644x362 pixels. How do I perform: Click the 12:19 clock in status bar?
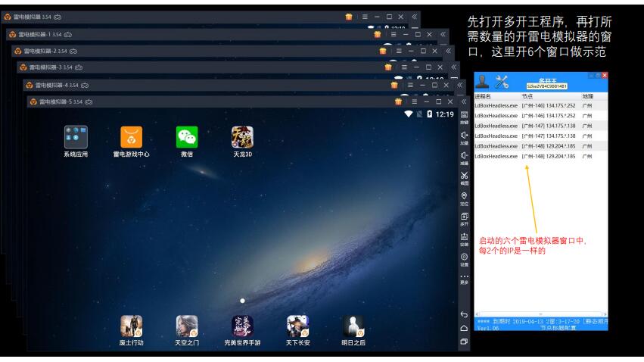444,114
